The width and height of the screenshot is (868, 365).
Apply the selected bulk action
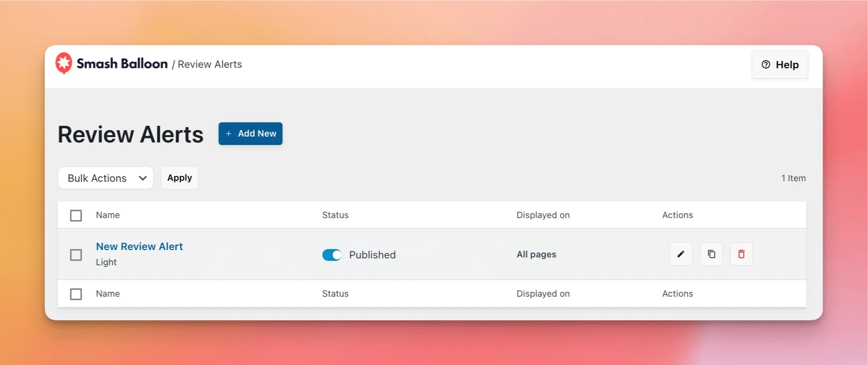180,178
